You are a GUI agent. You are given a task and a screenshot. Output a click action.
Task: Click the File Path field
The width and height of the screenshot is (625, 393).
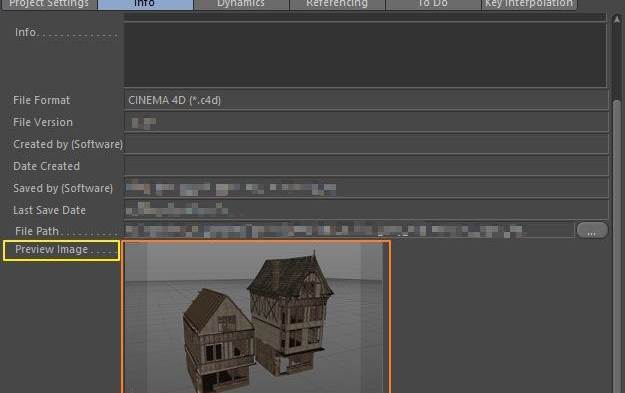tap(349, 230)
